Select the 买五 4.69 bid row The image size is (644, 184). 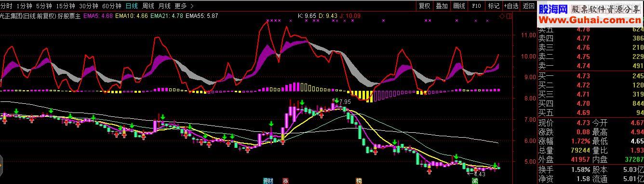(x=591, y=113)
